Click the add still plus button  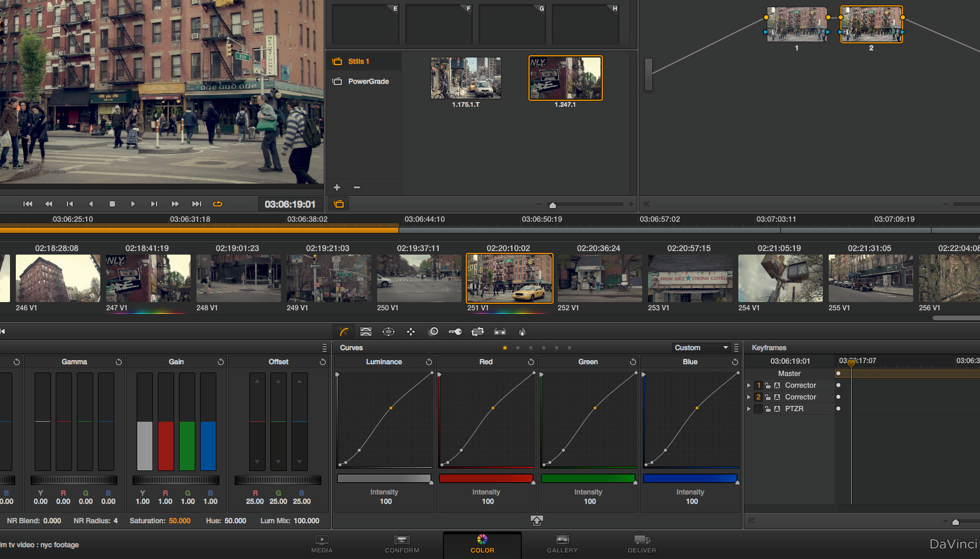click(x=337, y=187)
